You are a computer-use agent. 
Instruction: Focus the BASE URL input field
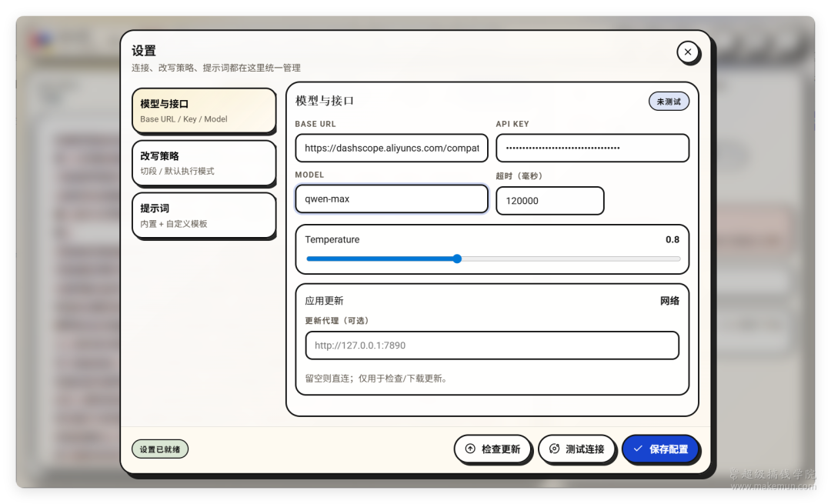[x=391, y=148]
